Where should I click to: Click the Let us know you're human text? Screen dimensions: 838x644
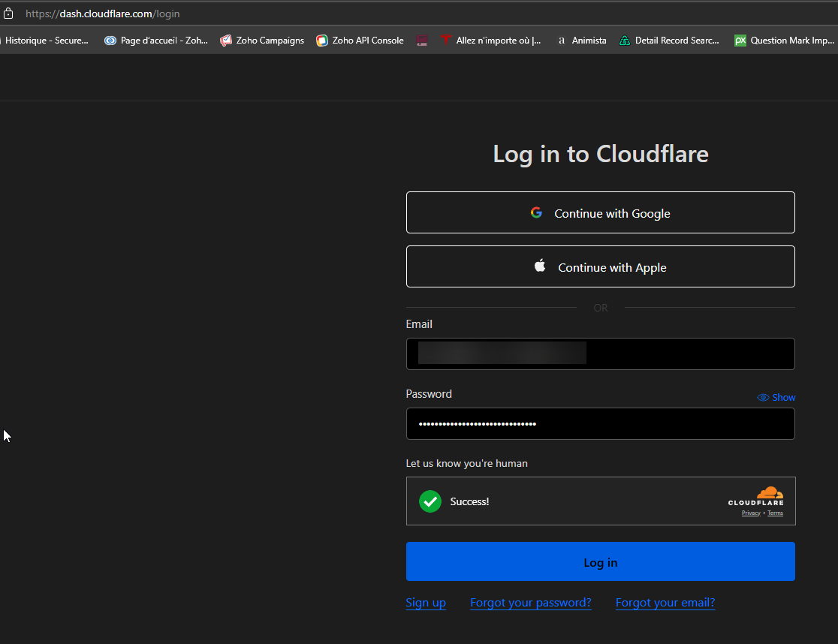point(466,464)
